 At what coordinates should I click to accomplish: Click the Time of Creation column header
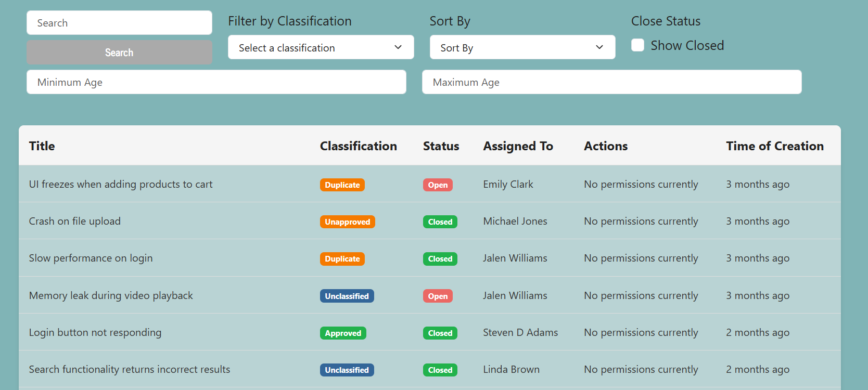774,146
